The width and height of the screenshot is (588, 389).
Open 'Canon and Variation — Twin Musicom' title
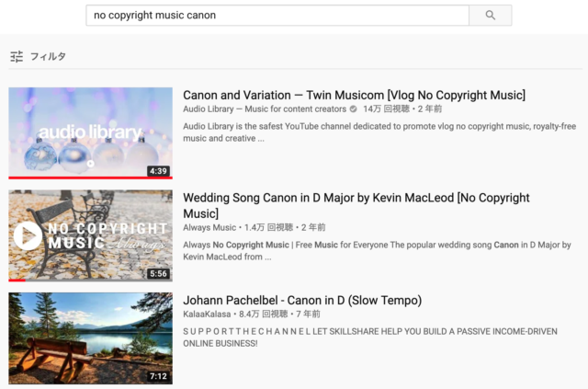point(354,96)
